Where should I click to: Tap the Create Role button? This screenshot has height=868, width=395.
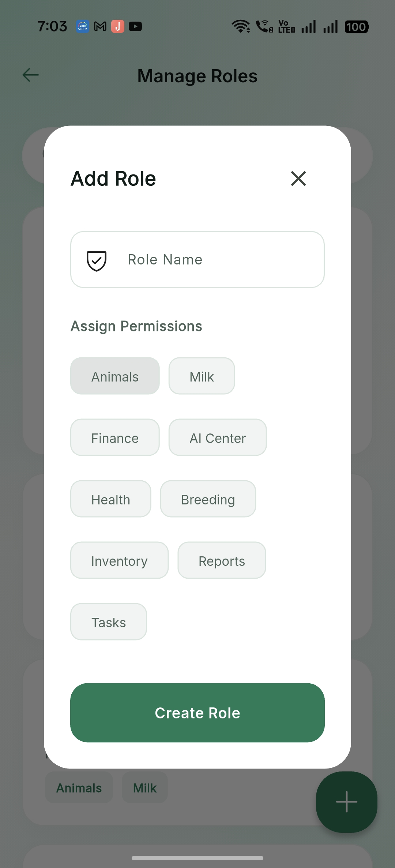197,713
